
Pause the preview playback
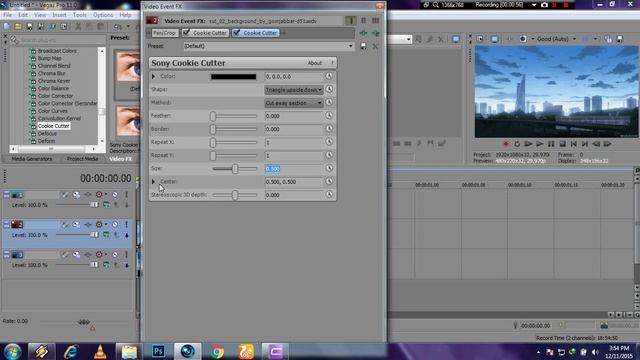pos(551,144)
